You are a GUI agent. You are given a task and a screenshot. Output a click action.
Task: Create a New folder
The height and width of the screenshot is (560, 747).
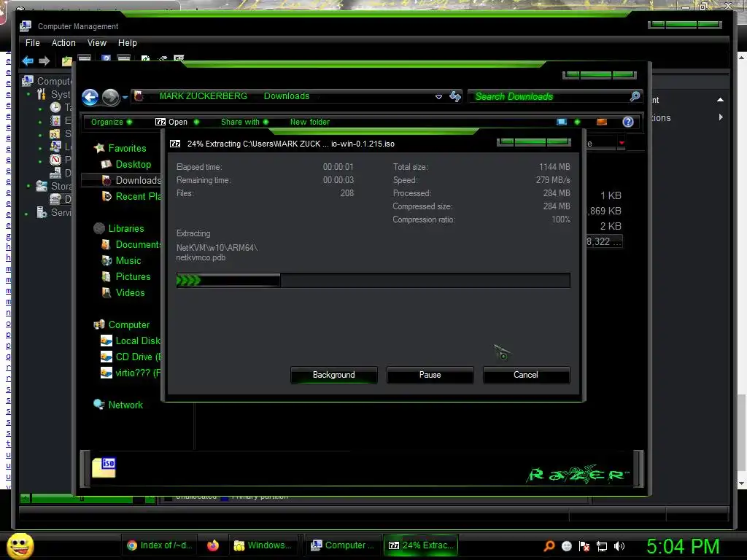309,122
